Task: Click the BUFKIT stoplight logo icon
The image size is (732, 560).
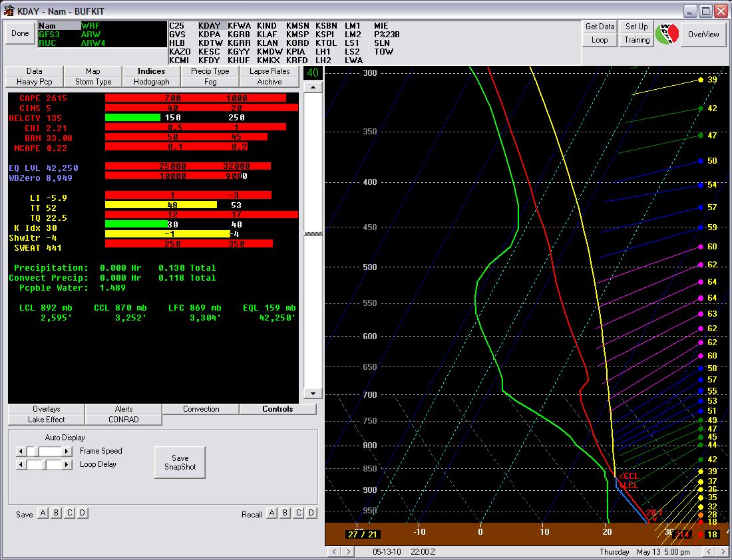Action: [x=668, y=35]
